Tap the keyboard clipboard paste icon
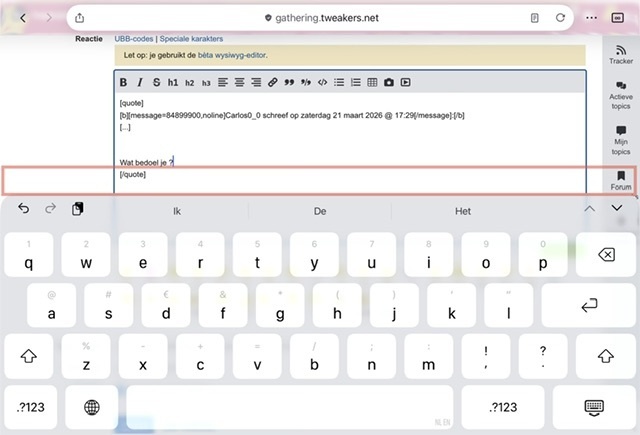Image resolution: width=640 pixels, height=435 pixels. click(78, 209)
